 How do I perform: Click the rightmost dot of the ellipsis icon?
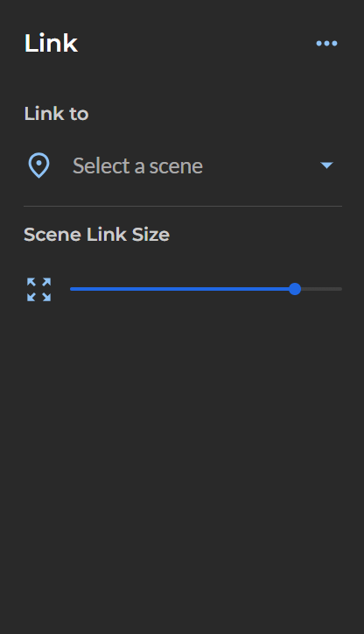(334, 43)
